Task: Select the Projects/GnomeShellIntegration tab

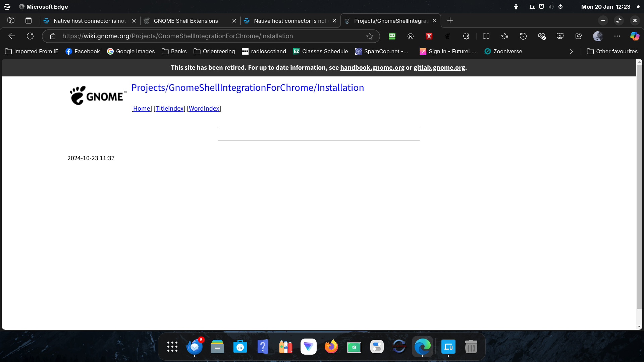Action: (391, 21)
